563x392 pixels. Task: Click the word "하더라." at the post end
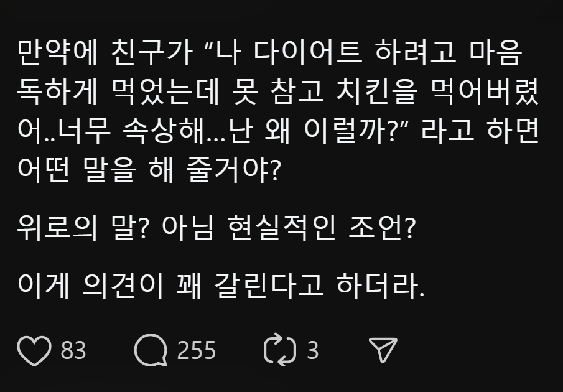(x=381, y=286)
